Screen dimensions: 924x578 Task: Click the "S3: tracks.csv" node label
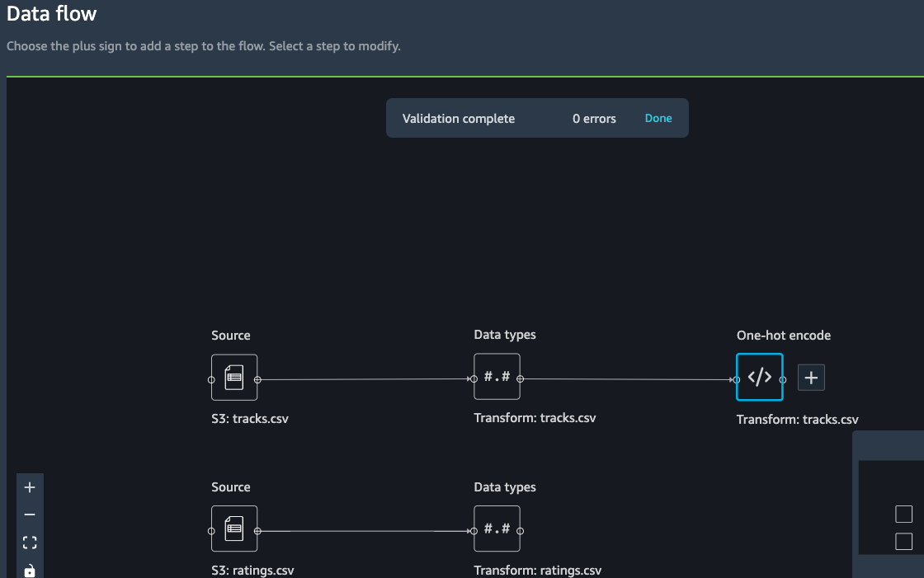click(250, 419)
